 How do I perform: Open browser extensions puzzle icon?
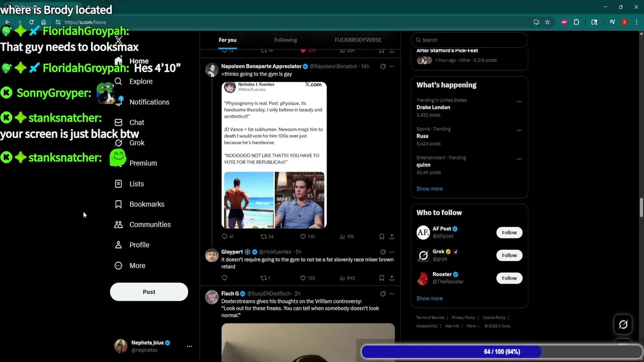tap(577, 22)
